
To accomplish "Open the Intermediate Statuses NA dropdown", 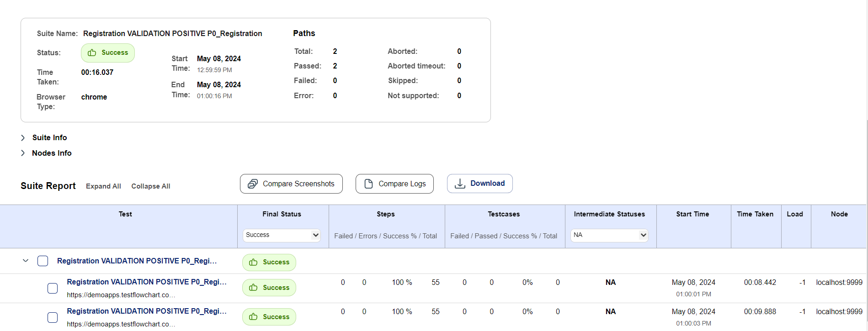I will coord(609,235).
